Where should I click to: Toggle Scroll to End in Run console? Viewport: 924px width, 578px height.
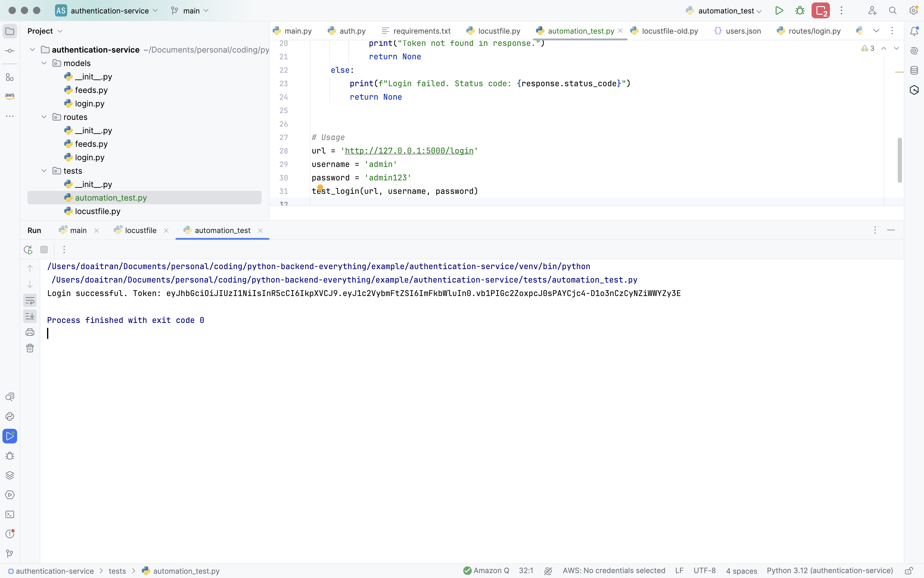30,316
